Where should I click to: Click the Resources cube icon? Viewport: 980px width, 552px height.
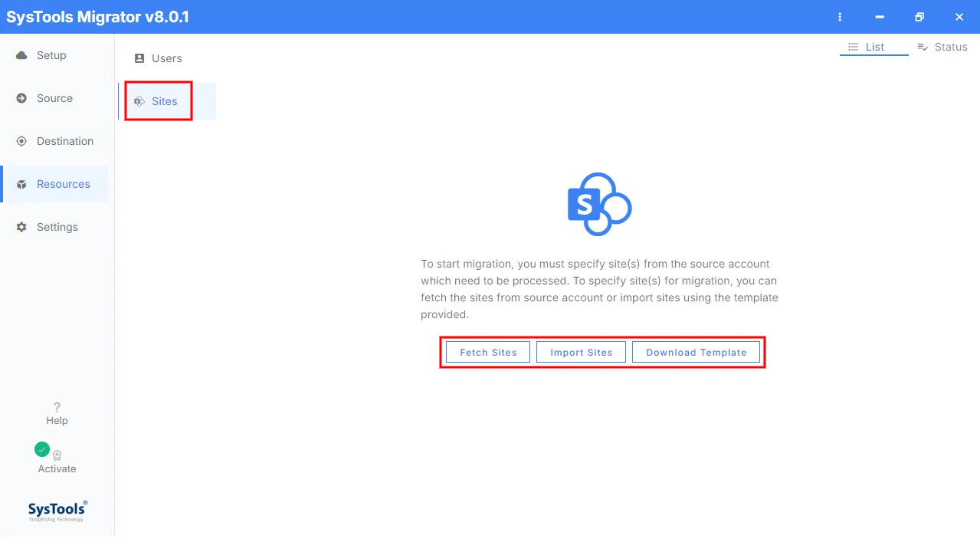click(21, 184)
